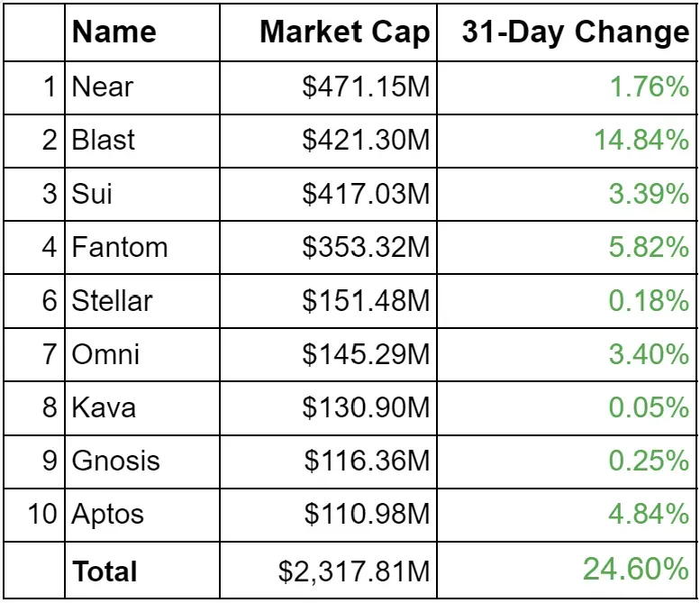Select Gnosis 0.25% change value
Image resolution: width=700 pixels, height=603 pixels.
tap(649, 461)
